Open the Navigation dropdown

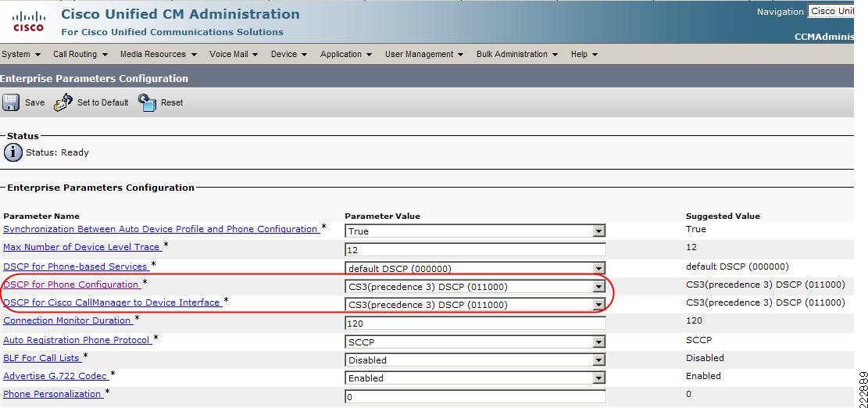pyautogui.click(x=830, y=11)
